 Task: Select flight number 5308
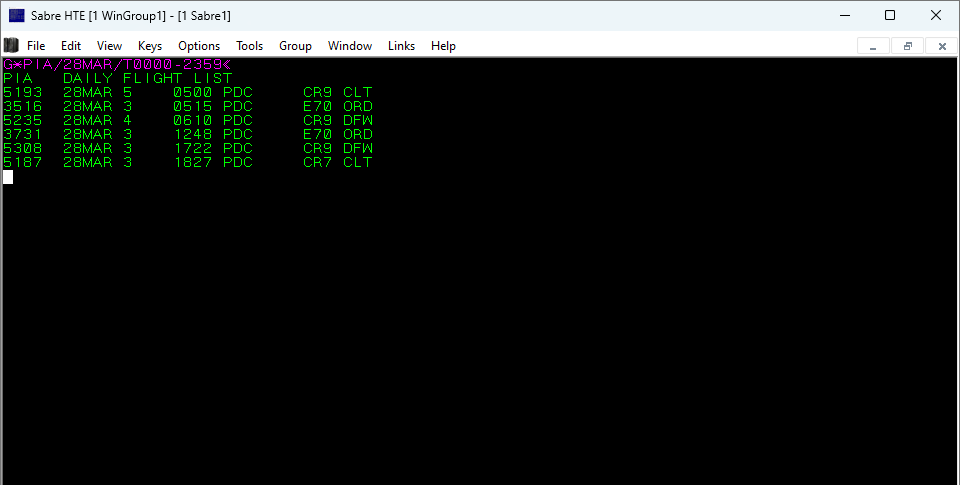(x=23, y=149)
